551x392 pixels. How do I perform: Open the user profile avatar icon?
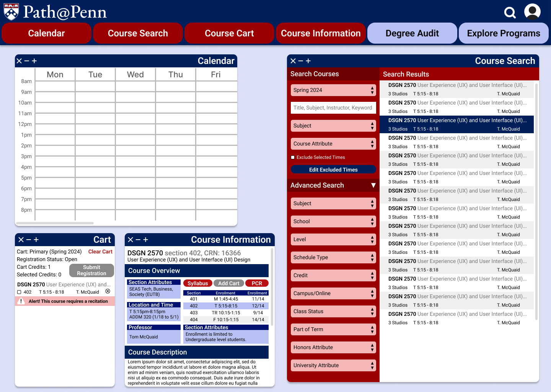532,11
